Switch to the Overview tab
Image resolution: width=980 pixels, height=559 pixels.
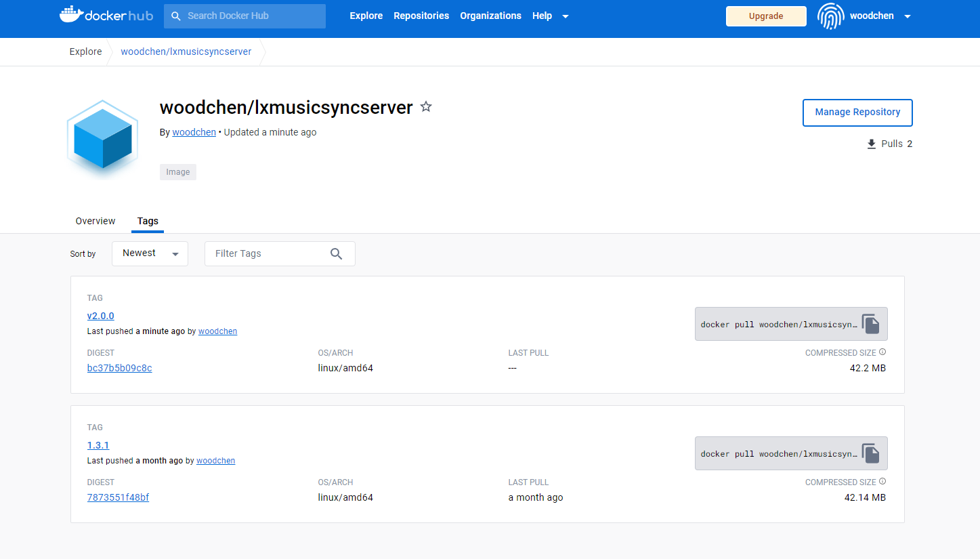95,221
